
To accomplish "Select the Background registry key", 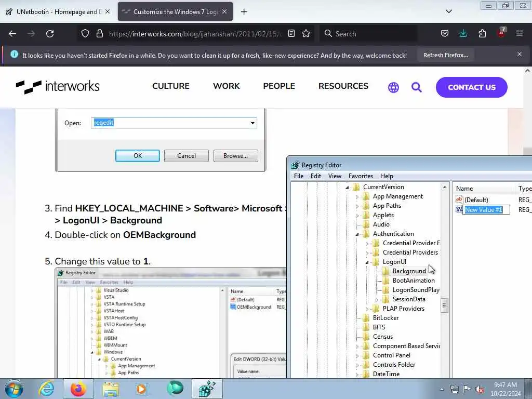I will [409, 271].
